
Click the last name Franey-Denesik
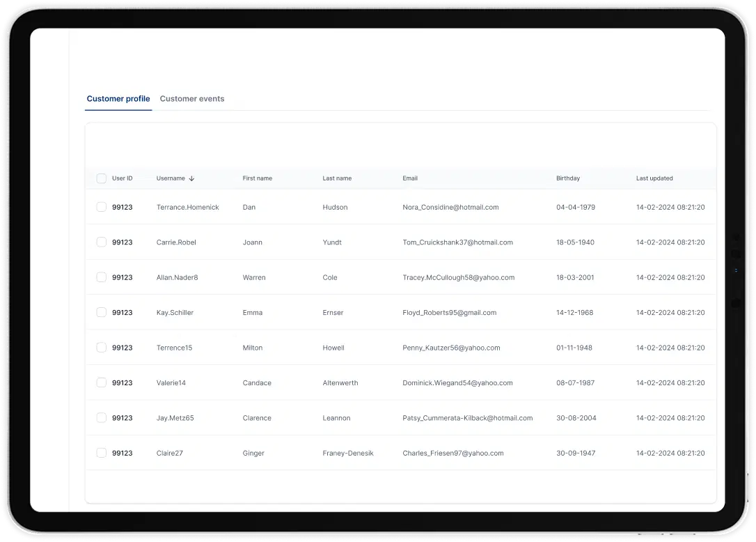point(348,454)
